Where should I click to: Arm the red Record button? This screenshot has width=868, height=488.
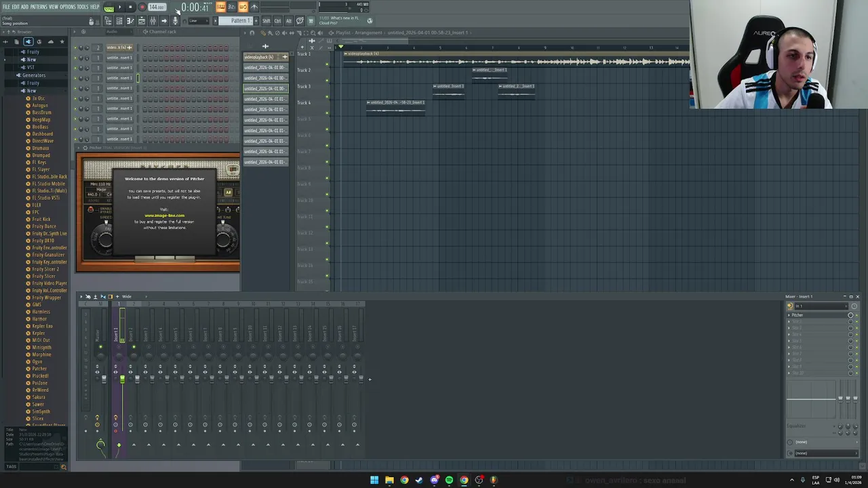(x=142, y=7)
